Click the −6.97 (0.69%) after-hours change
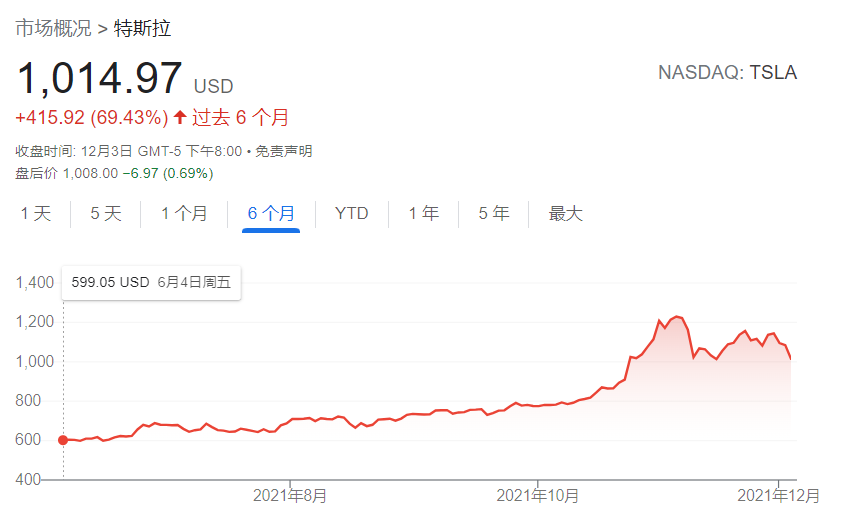This screenshot has height=518, width=845. (x=168, y=174)
